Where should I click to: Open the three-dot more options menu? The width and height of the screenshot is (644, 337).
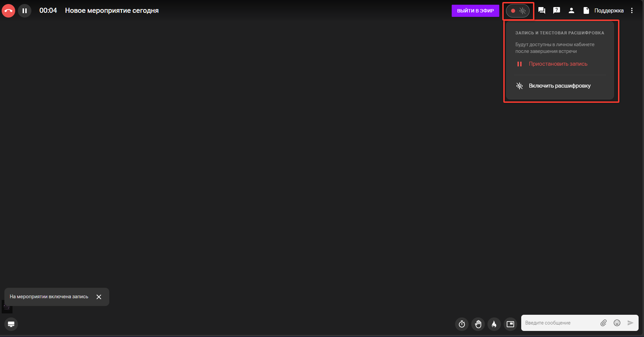tap(632, 10)
